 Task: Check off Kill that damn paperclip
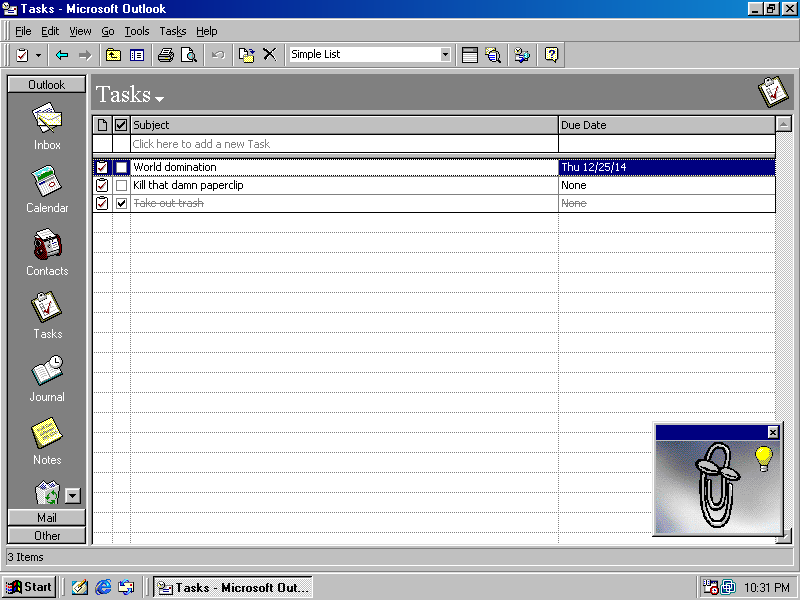(x=121, y=185)
